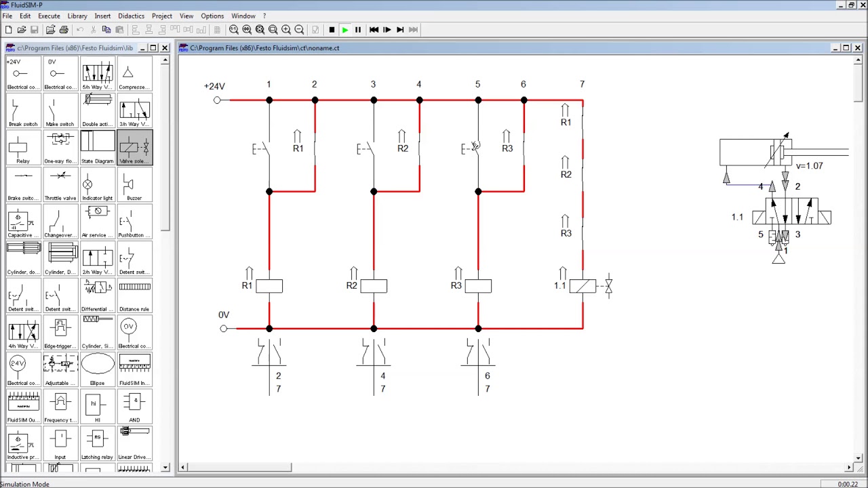
Task: Click the Print preview toolbar icon
Action: (50, 30)
